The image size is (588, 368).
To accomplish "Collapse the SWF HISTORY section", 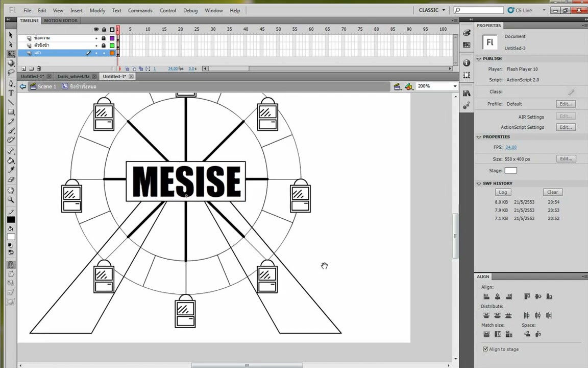I will [x=479, y=183].
